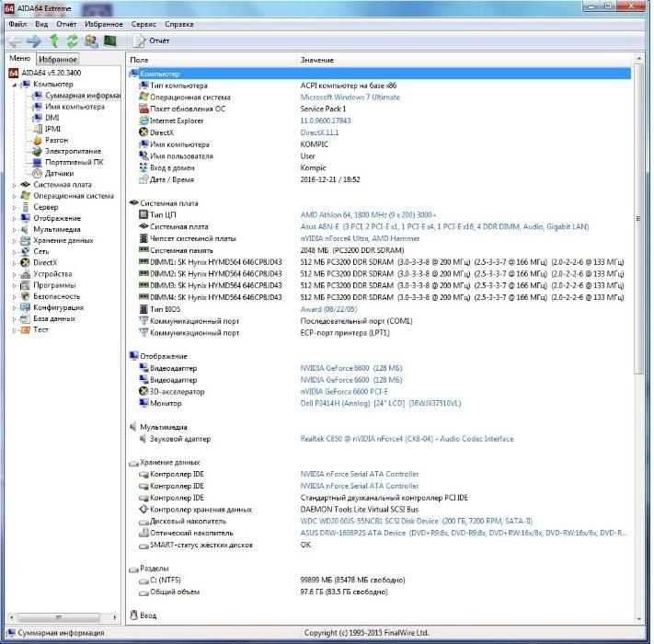The width and height of the screenshot is (654, 644).
Task: Click the Безопасность shield icon
Action: pyautogui.click(x=26, y=296)
